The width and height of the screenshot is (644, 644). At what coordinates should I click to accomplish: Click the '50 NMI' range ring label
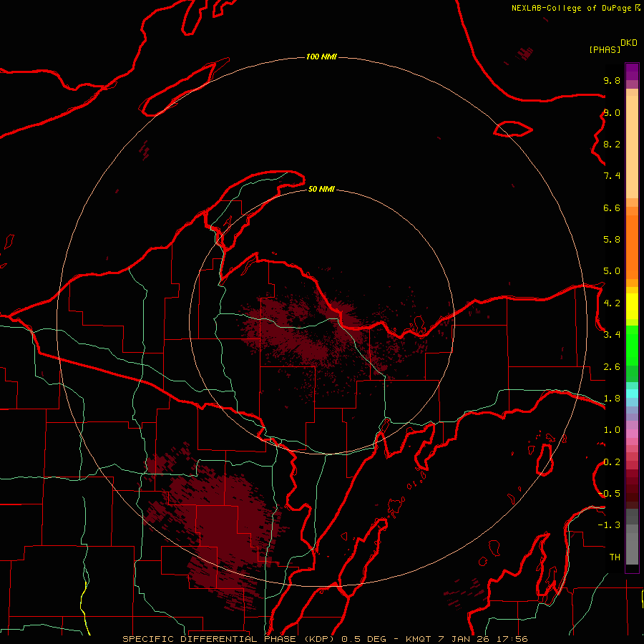[x=321, y=189]
